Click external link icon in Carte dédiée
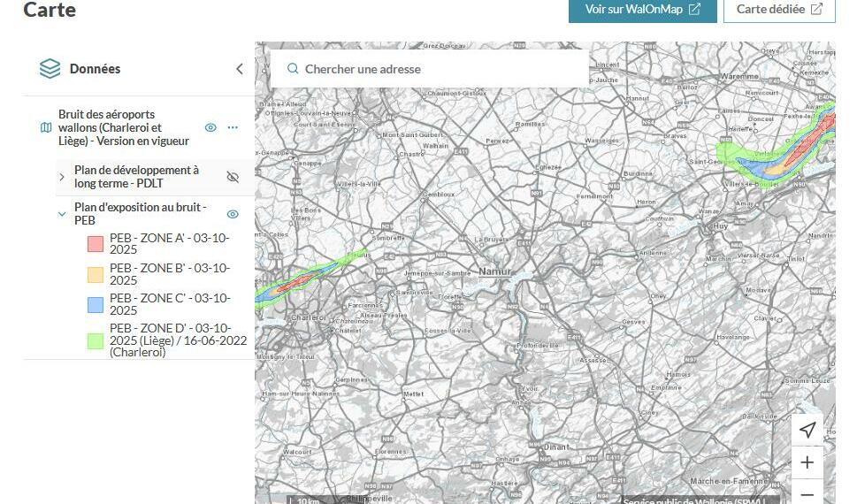 click(816, 10)
